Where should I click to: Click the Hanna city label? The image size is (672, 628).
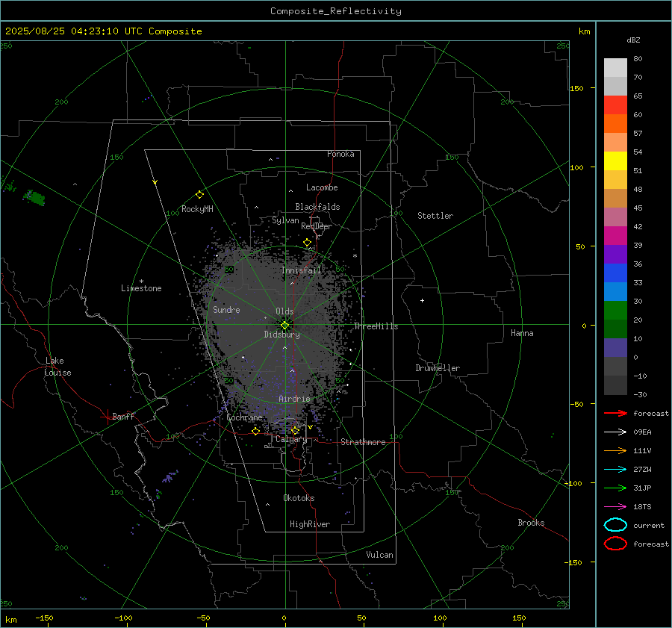click(522, 333)
